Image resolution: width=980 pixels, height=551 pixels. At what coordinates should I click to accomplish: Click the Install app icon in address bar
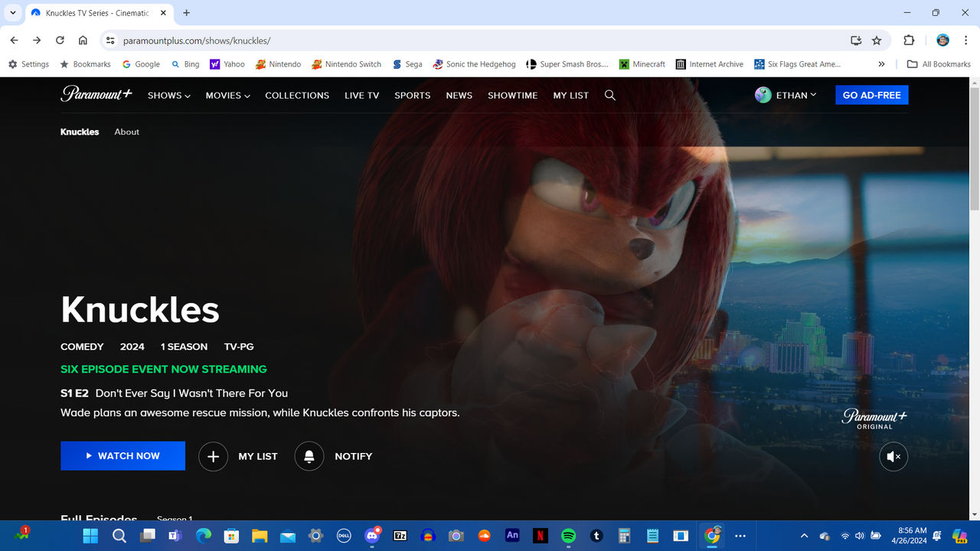856,41
